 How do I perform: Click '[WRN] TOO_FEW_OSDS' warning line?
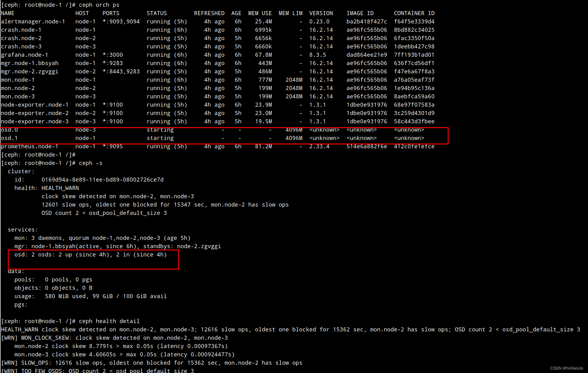97,370
